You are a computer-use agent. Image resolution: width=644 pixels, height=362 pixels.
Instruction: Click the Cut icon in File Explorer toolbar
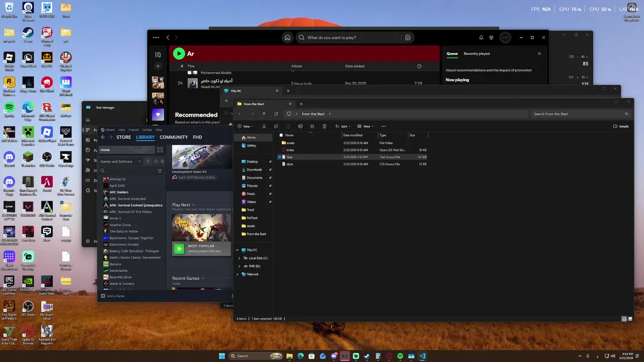point(264,126)
